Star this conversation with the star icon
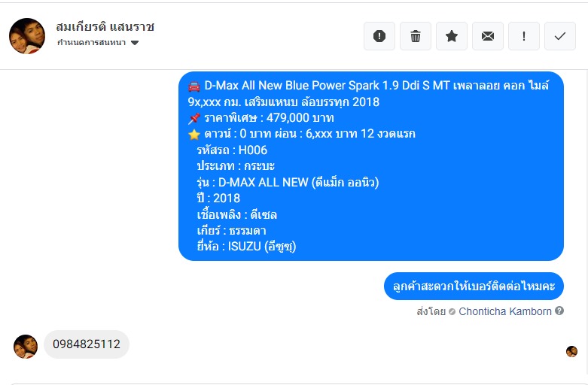Screen dimensions: 588x385 [452, 36]
